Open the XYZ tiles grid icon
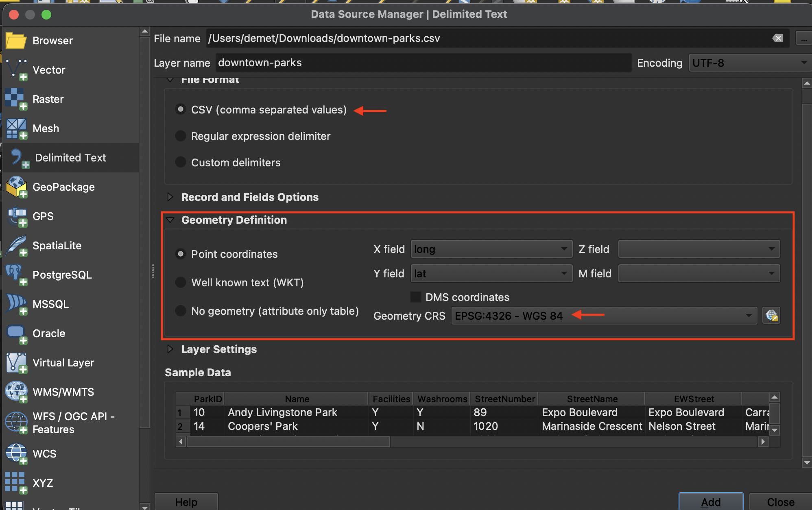Screen dimensions: 812x510 (16, 483)
